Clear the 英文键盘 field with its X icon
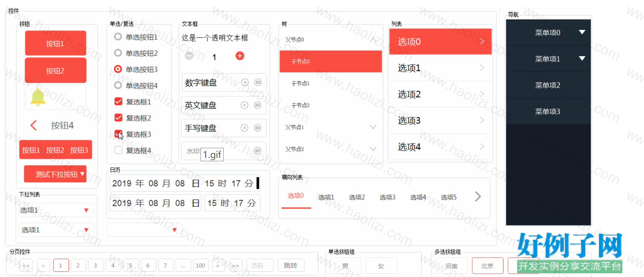 point(244,105)
